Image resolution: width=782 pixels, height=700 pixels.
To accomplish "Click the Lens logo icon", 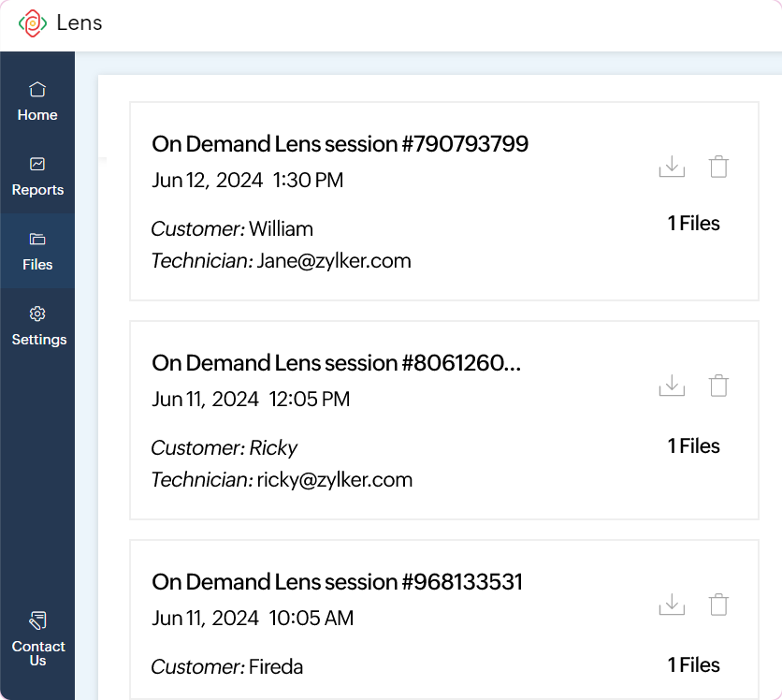I will point(32,23).
